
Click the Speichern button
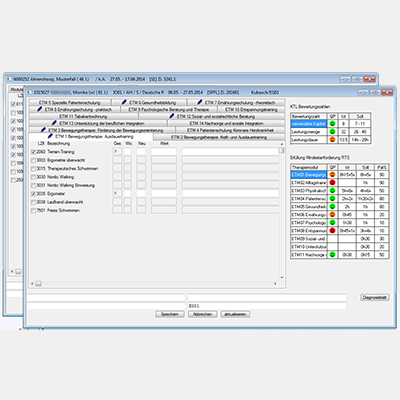(170, 314)
